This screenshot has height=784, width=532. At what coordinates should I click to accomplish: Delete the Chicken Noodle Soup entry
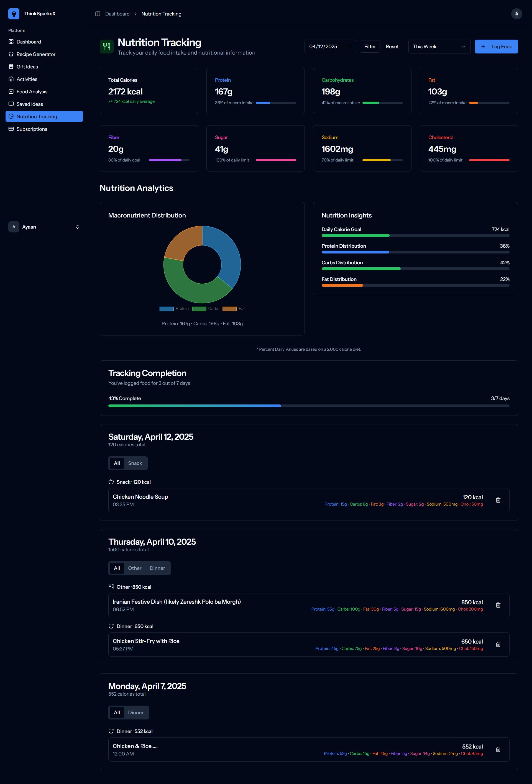(498, 500)
